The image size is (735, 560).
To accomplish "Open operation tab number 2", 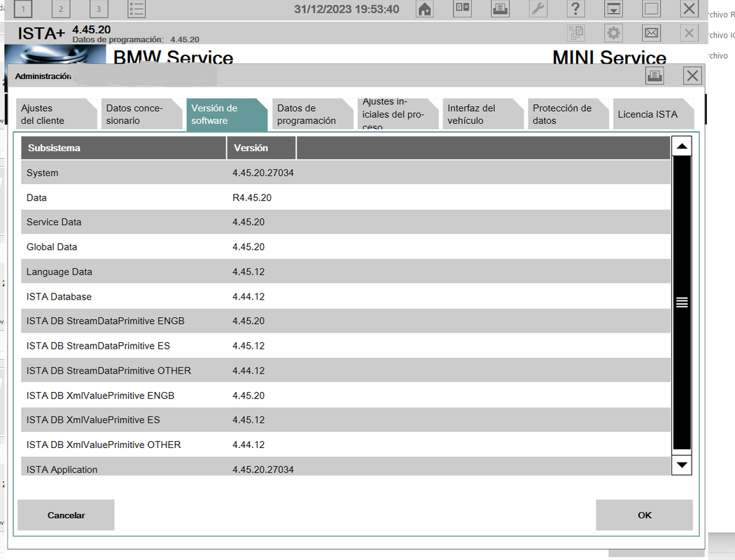I will click(60, 9).
